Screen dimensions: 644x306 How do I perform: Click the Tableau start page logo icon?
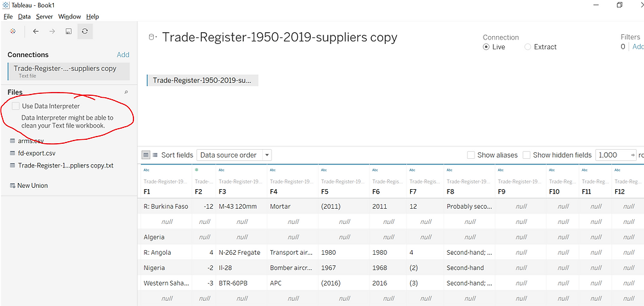[x=13, y=31]
